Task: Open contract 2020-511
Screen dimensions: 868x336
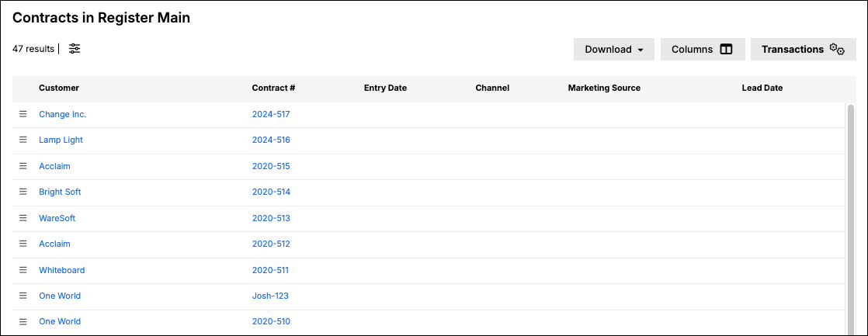Action: (x=270, y=270)
